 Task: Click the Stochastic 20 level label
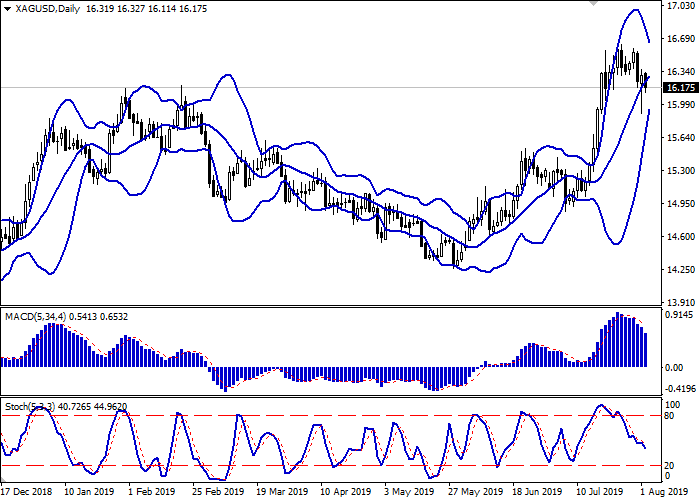click(x=672, y=465)
